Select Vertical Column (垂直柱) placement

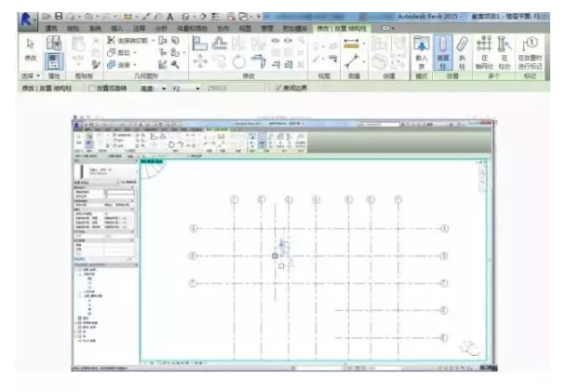(x=442, y=52)
